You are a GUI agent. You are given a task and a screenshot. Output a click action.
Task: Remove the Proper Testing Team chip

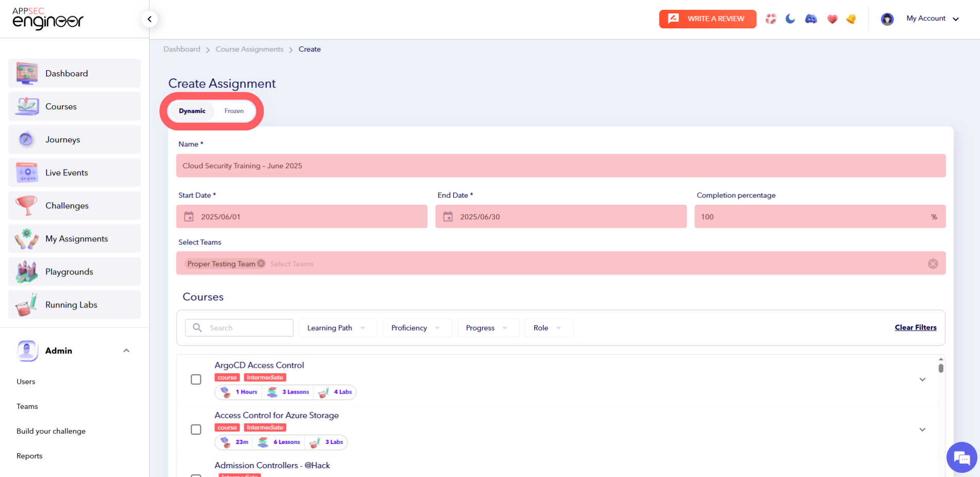pyautogui.click(x=261, y=263)
